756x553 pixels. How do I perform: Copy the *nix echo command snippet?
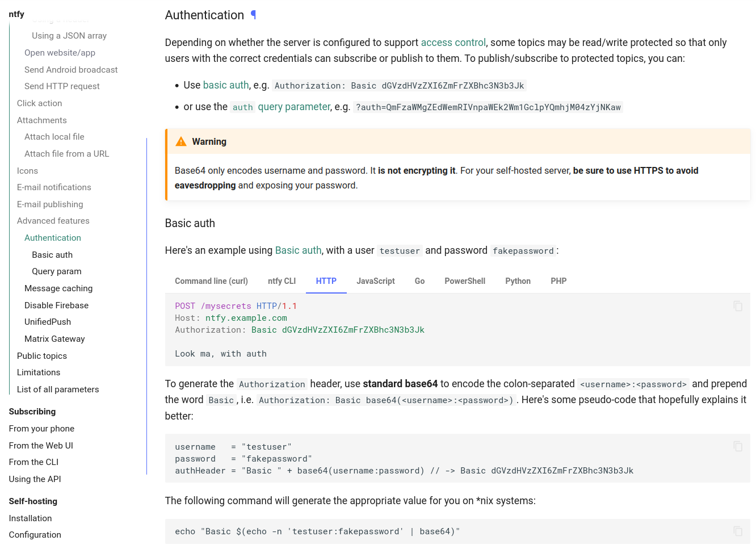click(738, 531)
